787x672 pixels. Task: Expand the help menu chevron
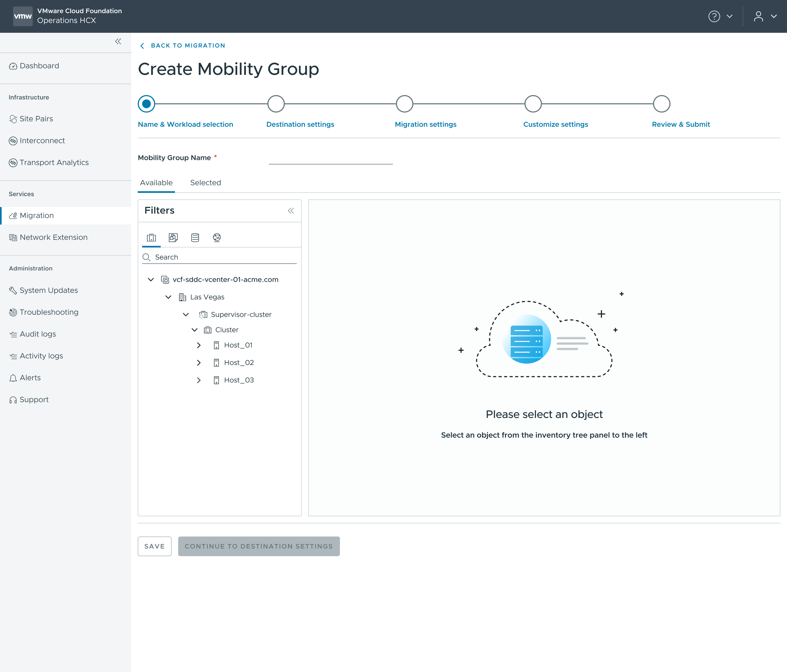pos(730,16)
